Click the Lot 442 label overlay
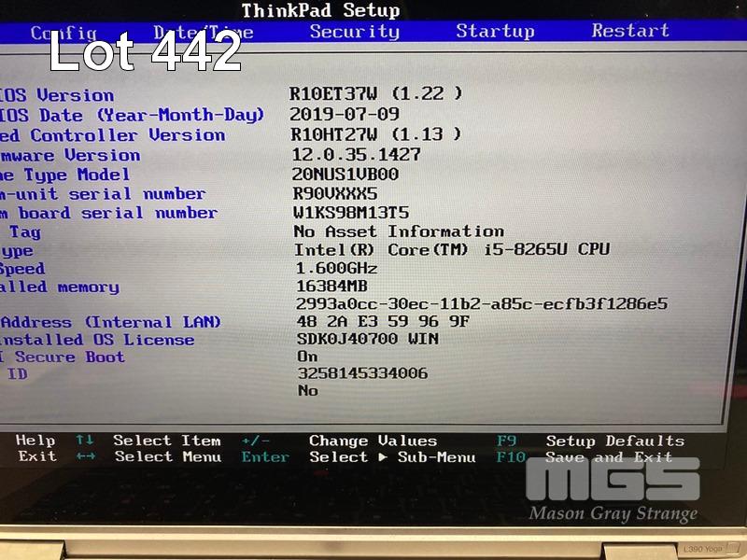This screenshot has width=747, height=560. (146, 52)
